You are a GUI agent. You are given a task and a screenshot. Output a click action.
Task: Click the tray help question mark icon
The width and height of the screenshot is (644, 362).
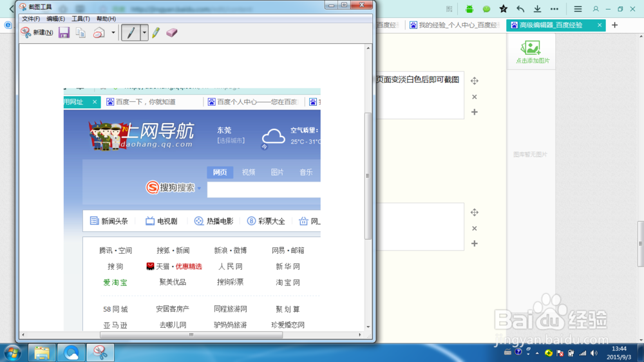coord(518,352)
